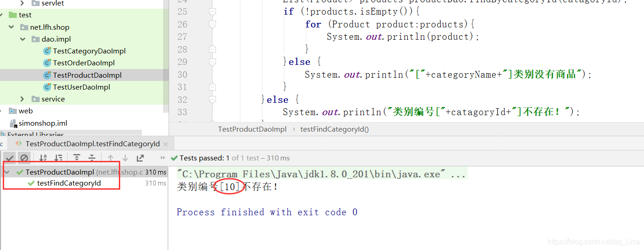Click the test folder icon
The width and height of the screenshot is (644, 250).
(x=13, y=15)
